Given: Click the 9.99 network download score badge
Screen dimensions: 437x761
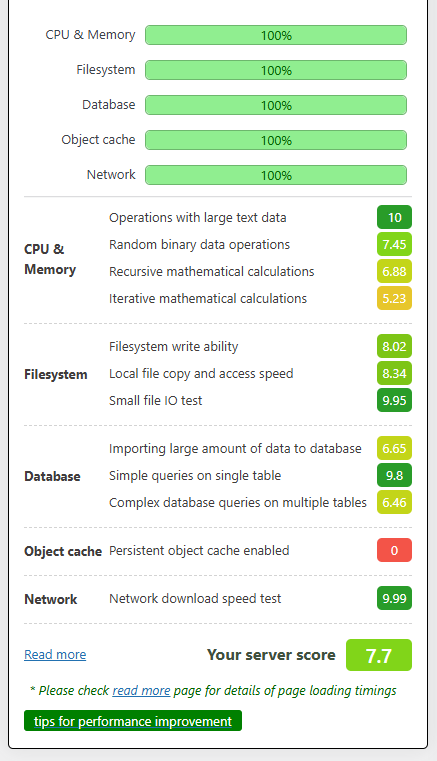Looking at the screenshot, I should [394, 598].
